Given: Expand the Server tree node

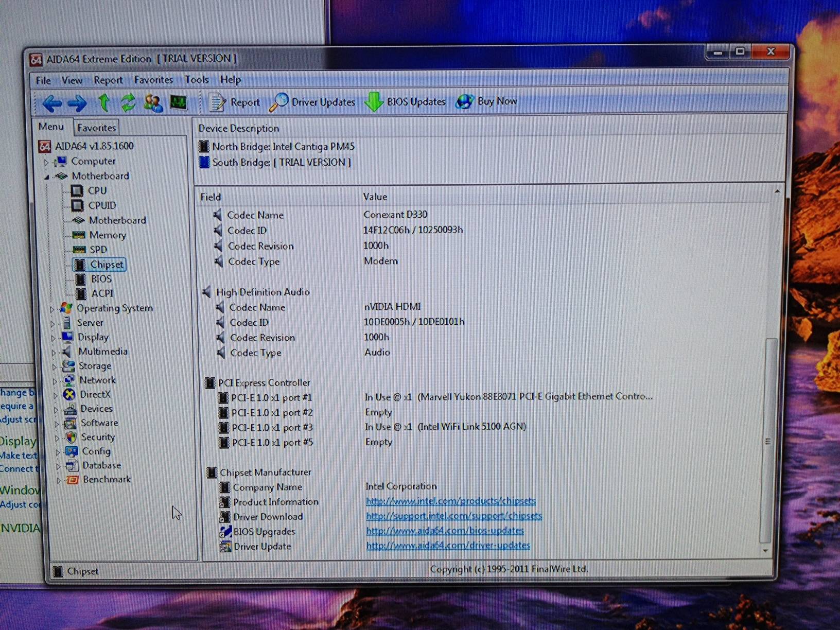Looking at the screenshot, I should coord(52,324).
